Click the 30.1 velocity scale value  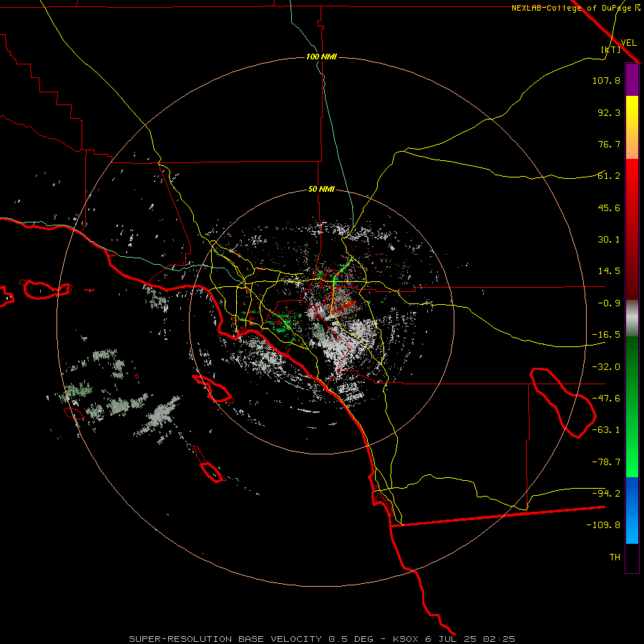point(609,240)
